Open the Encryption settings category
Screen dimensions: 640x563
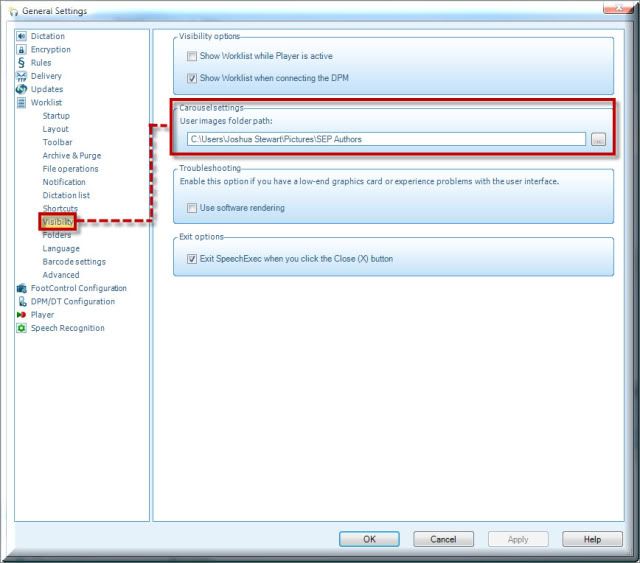click(x=51, y=49)
